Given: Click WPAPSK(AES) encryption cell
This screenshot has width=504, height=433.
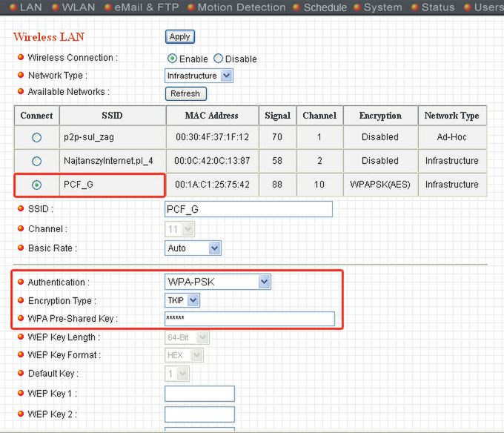Looking at the screenshot, I should coord(380,185).
